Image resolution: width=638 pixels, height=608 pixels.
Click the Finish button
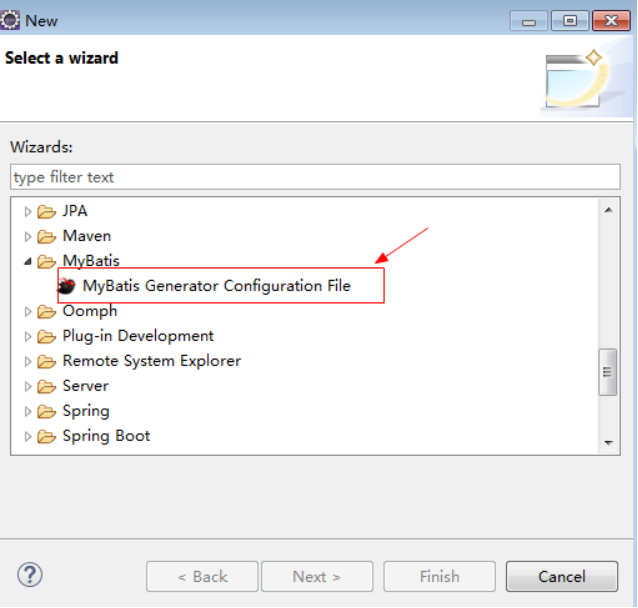[x=439, y=577]
